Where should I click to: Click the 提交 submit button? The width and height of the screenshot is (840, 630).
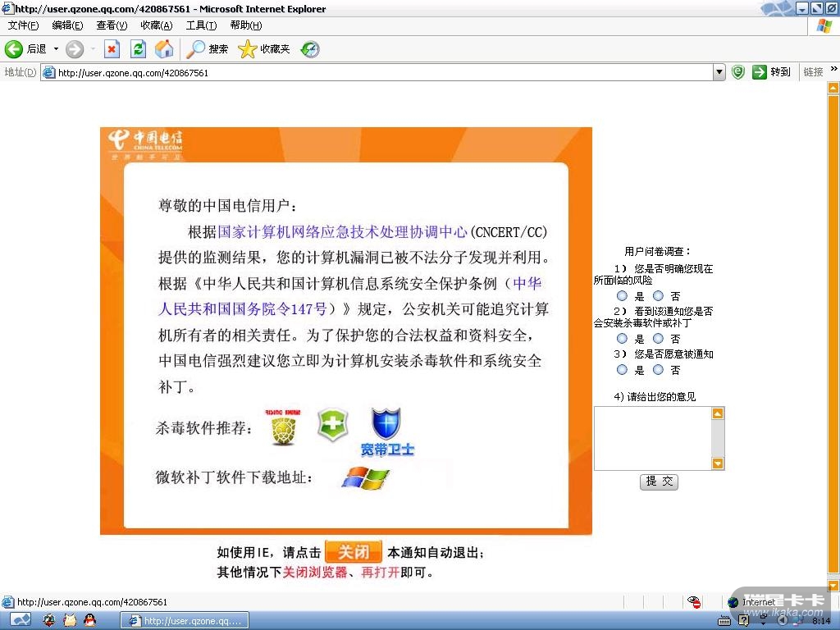click(x=659, y=482)
